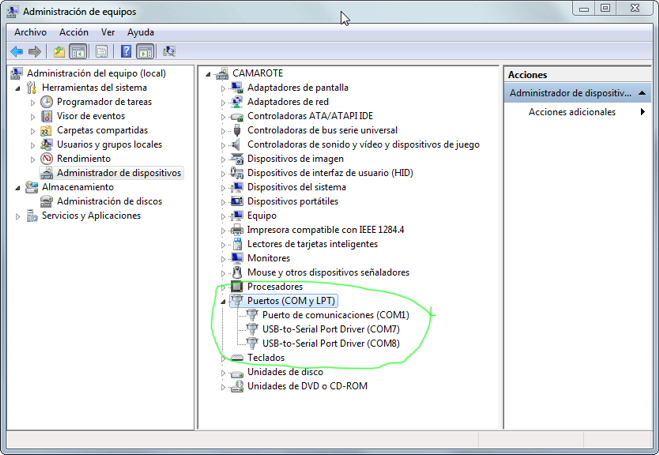Select Puerto de comunicaciones (COM1)

328,315
